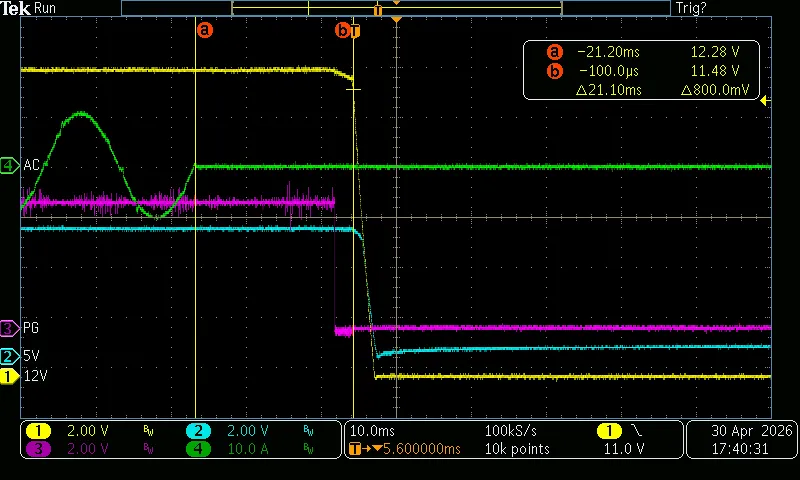This screenshot has height=480, width=800.
Task: Click cursor b badge in readout box
Action: 555,71
